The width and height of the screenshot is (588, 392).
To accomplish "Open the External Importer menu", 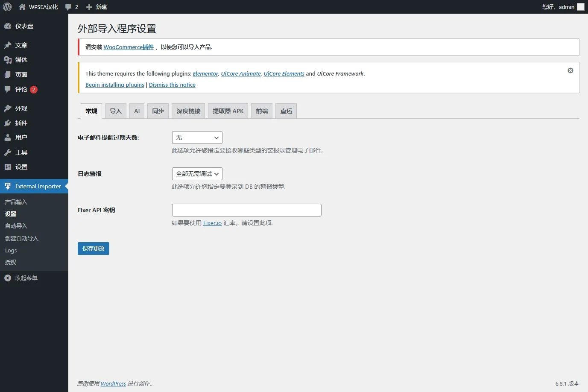I will pyautogui.click(x=34, y=186).
